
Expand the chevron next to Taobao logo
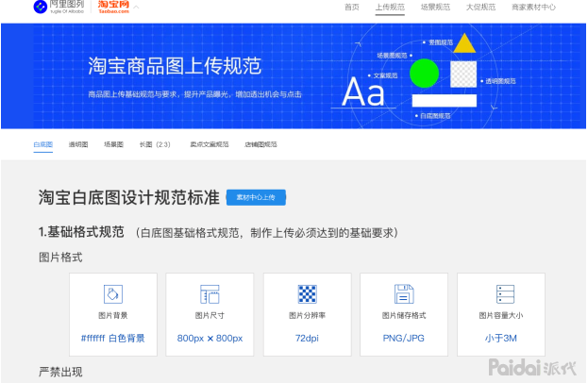pos(137,7)
